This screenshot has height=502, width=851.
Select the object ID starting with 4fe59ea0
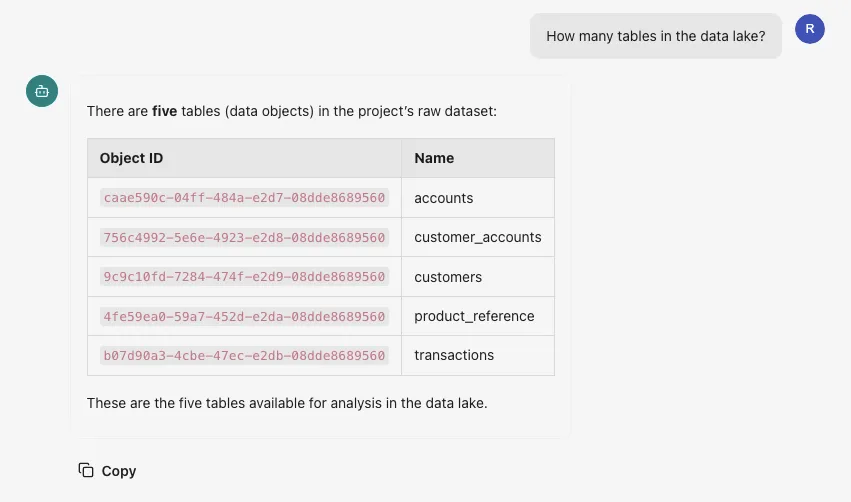244,316
